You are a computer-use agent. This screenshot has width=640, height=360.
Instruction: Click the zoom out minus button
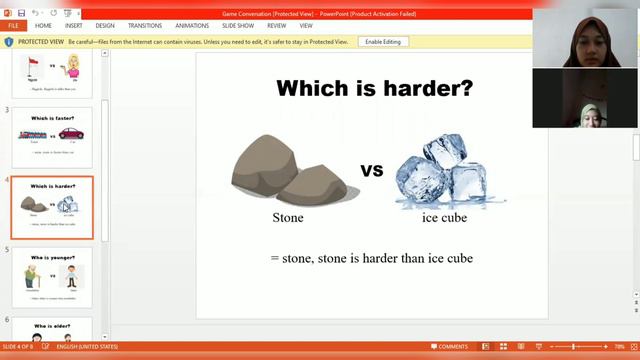[552, 347]
